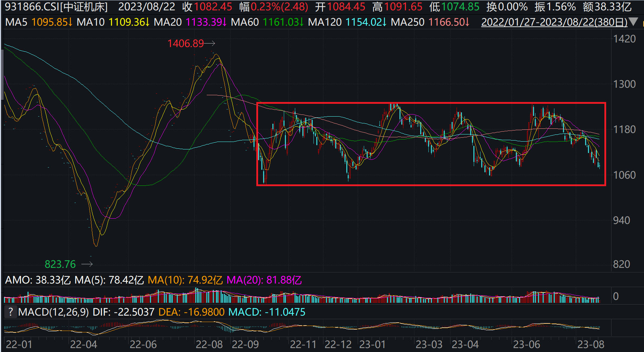Select the 931866.CSI[中证机床] index title
The image size is (644, 352).
pos(56,7)
